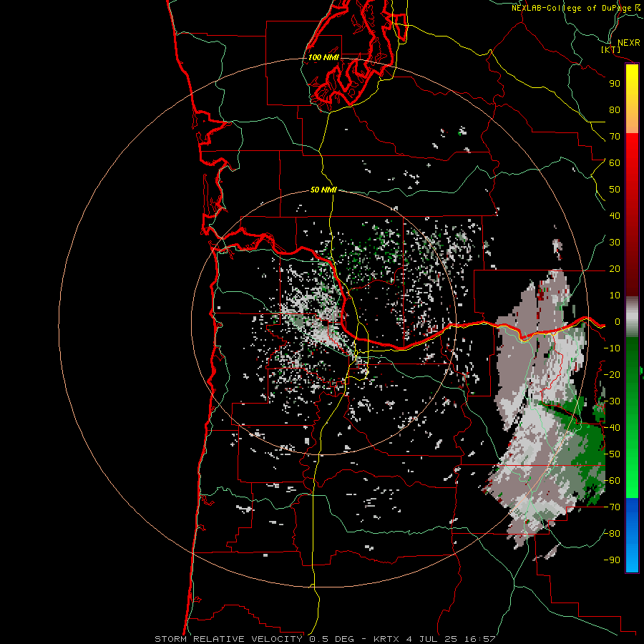The image size is (644, 644).
Task: Click the 20 value on velocity scale
Action: (615, 269)
